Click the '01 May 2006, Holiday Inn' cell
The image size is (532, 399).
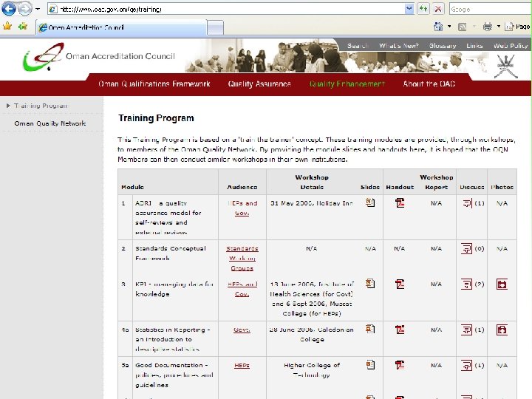[x=312, y=203]
